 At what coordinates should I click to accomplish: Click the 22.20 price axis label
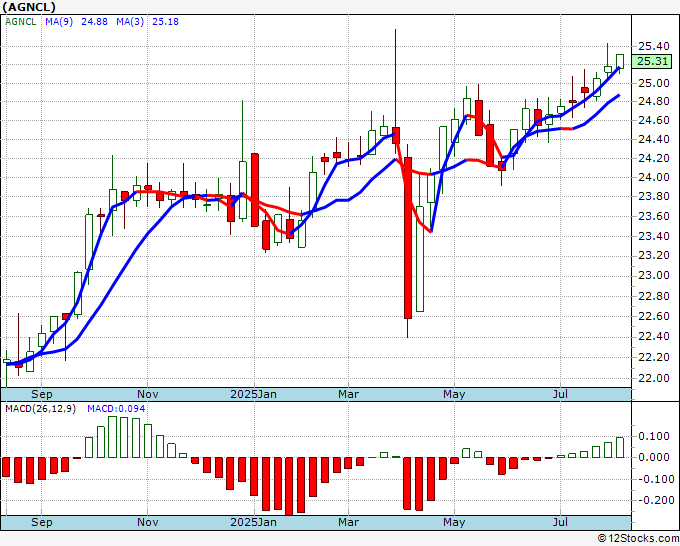[x=654, y=357]
